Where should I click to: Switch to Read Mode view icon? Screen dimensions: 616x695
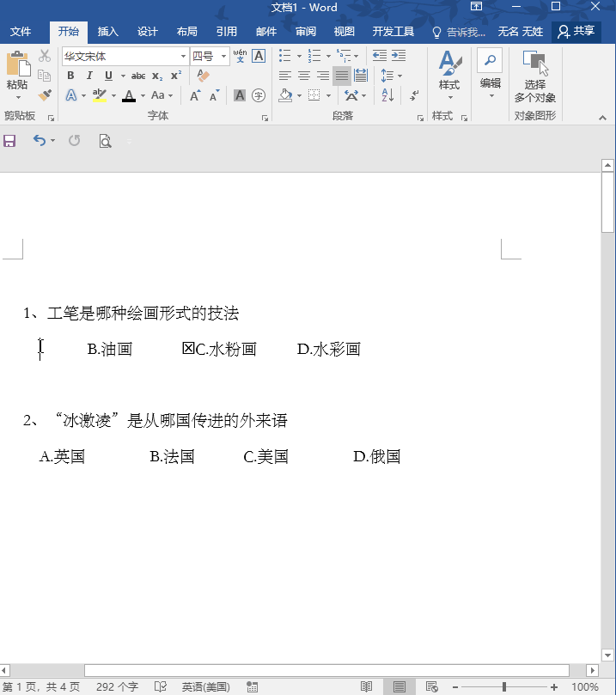coord(367,686)
